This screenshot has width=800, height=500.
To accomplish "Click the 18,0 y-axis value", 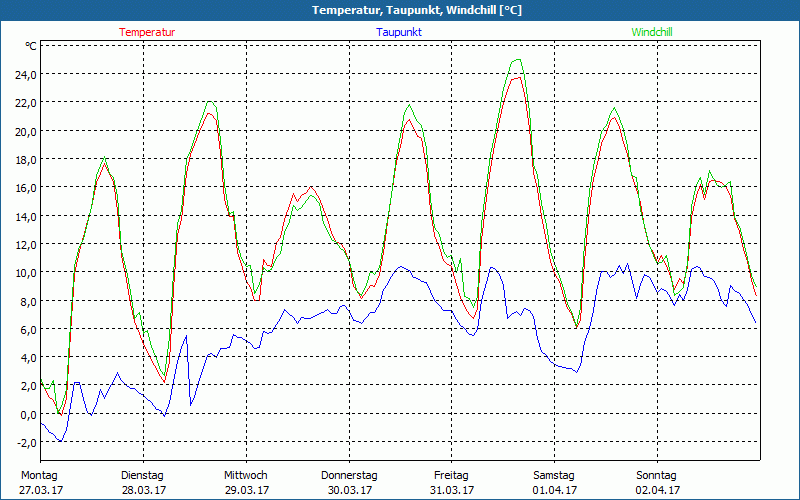I will pos(26,160).
